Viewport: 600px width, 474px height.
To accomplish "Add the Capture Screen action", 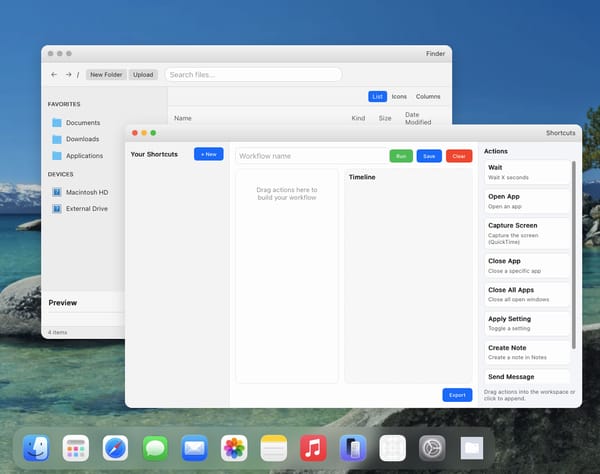I will 527,233.
